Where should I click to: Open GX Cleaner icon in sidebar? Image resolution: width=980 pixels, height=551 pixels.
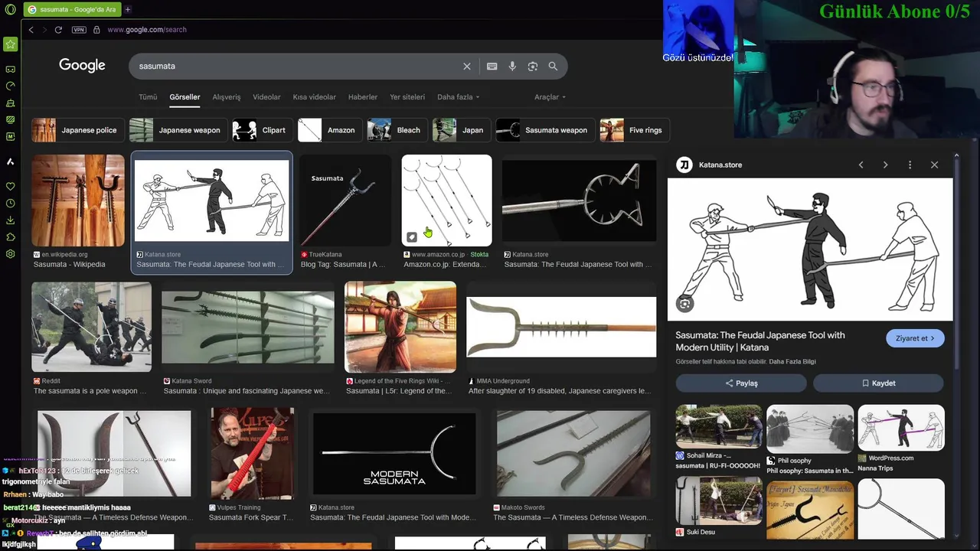point(10,103)
